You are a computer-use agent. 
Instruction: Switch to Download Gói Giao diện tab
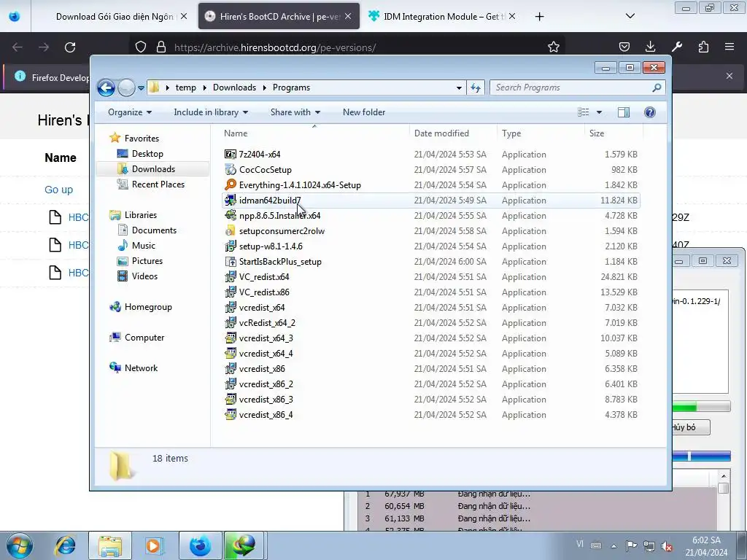tap(115, 17)
